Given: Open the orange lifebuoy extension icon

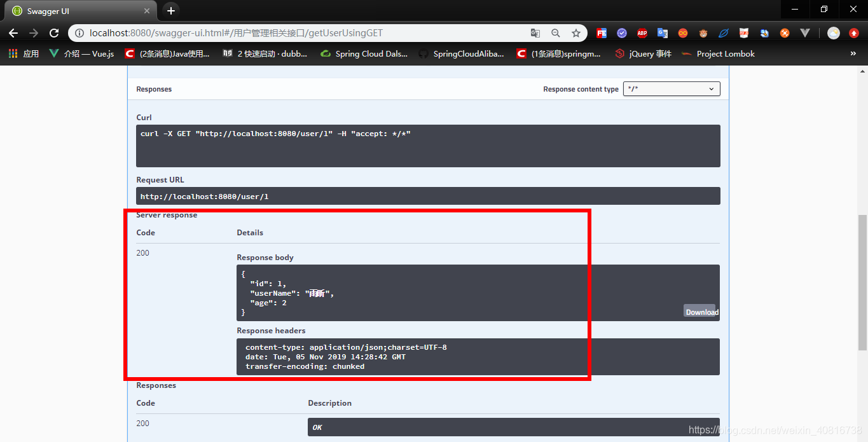Looking at the screenshot, I should [x=785, y=33].
